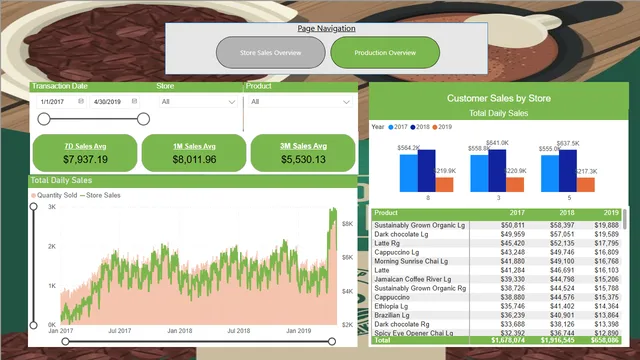Click the 2017 year legend item
This screenshot has width=640, height=360.
point(398,127)
